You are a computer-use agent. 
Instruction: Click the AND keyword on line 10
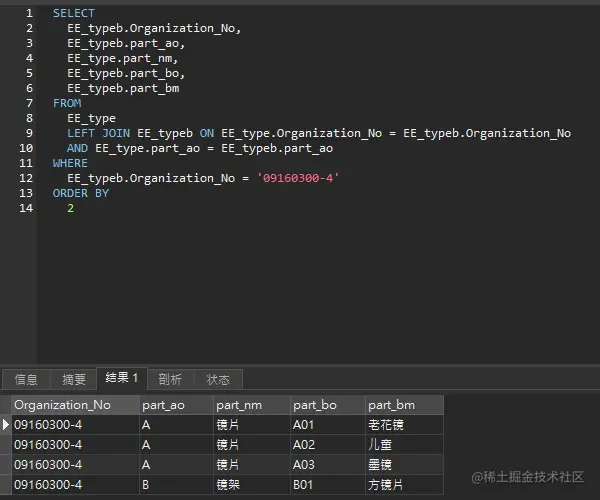pyautogui.click(x=77, y=148)
